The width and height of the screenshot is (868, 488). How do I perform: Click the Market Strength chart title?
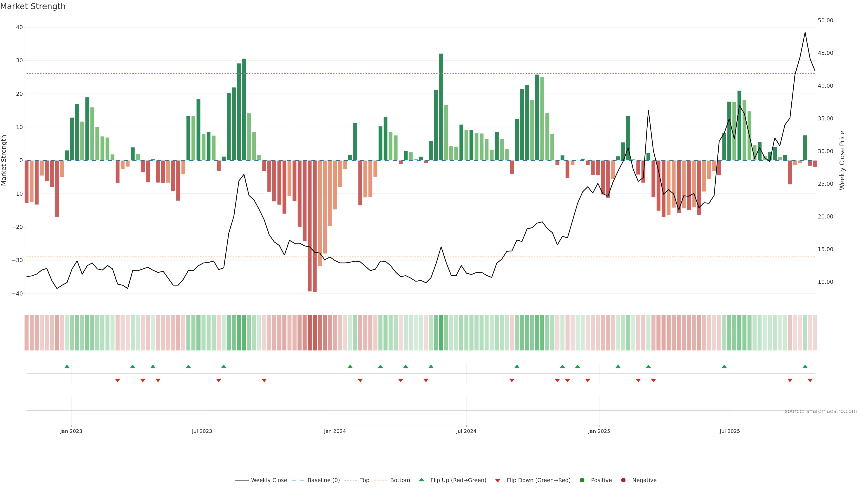[33, 6]
